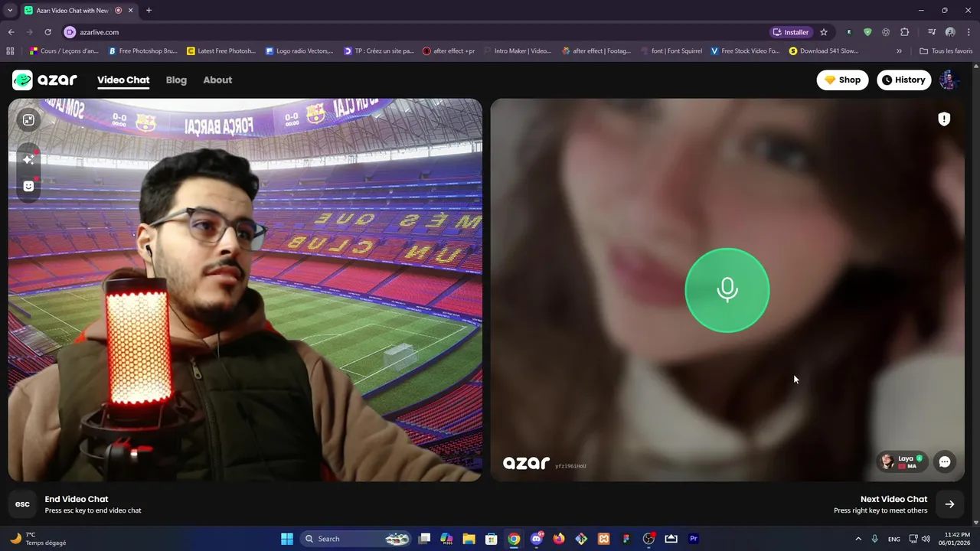
Task: Report user with shield alert icon
Action: pos(944,119)
